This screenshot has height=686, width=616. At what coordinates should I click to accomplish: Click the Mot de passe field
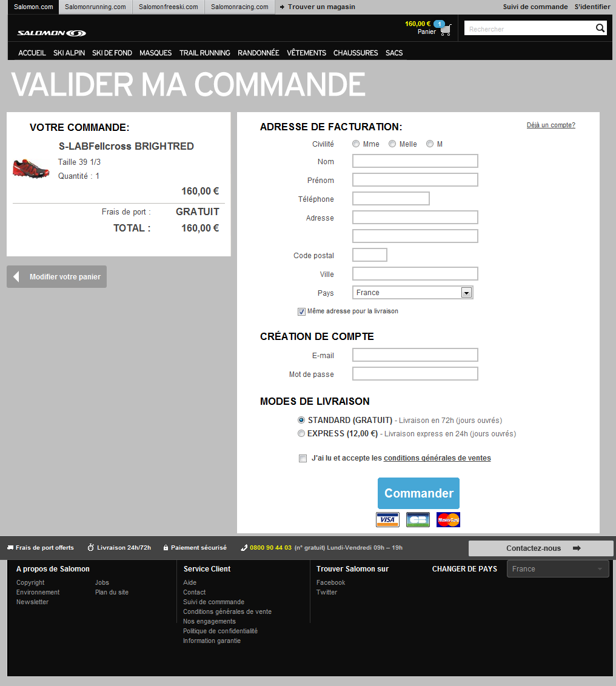(415, 374)
